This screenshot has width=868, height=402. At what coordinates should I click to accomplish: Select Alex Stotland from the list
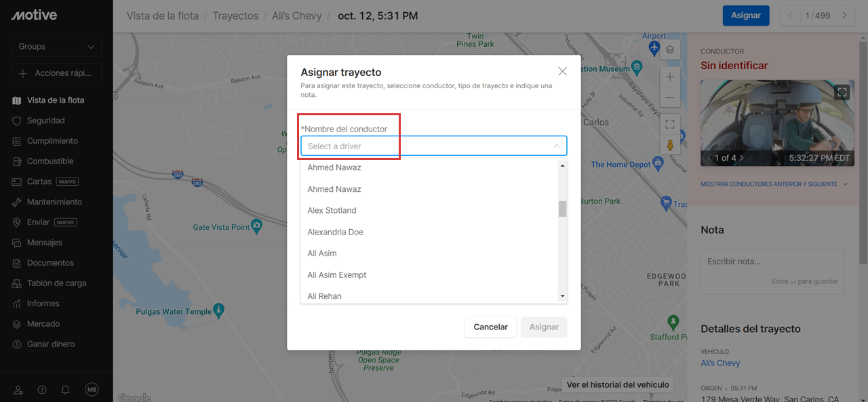[x=431, y=210]
